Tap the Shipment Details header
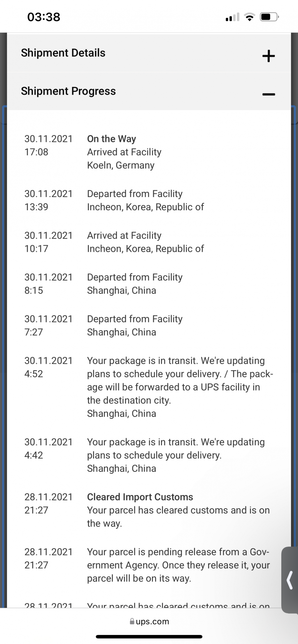298x644 pixels. click(x=149, y=53)
